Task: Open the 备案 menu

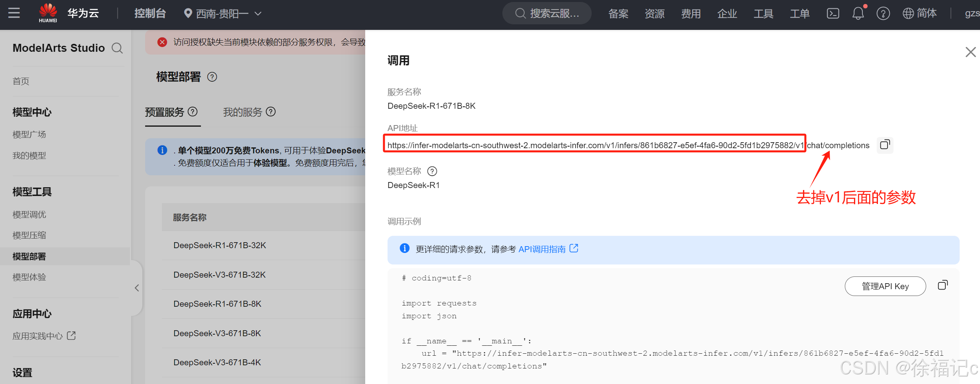Action: coord(618,14)
